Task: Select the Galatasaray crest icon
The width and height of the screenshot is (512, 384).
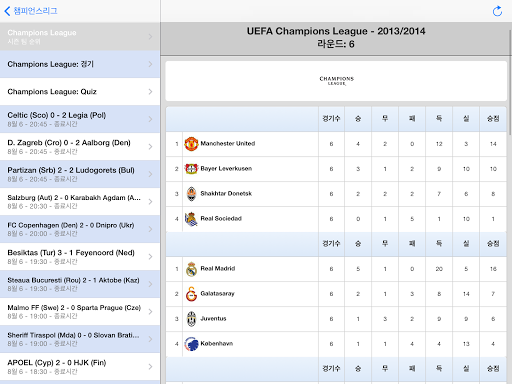Action: pyautogui.click(x=191, y=294)
